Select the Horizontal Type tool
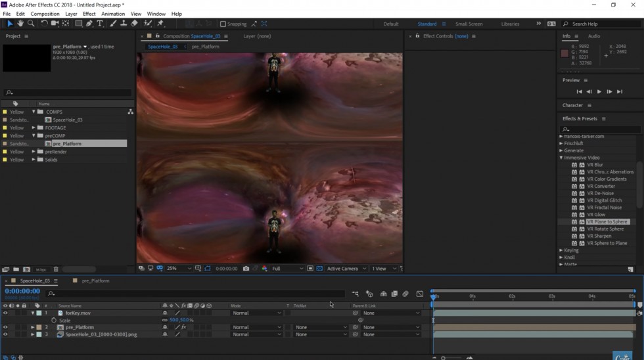The width and height of the screenshot is (644, 360). [100, 24]
